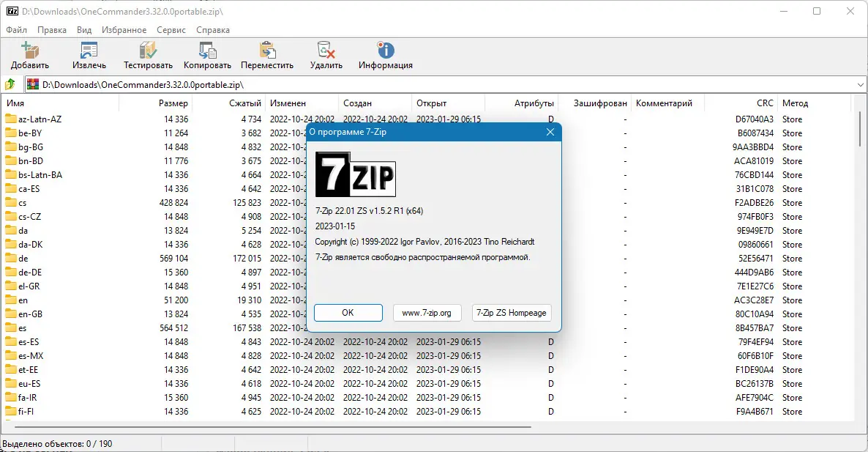
Task: Expand the address bar path dropdown
Action: [861, 84]
